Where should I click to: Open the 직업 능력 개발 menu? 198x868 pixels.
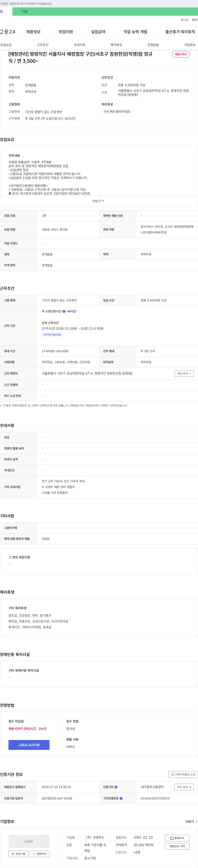click(135, 32)
